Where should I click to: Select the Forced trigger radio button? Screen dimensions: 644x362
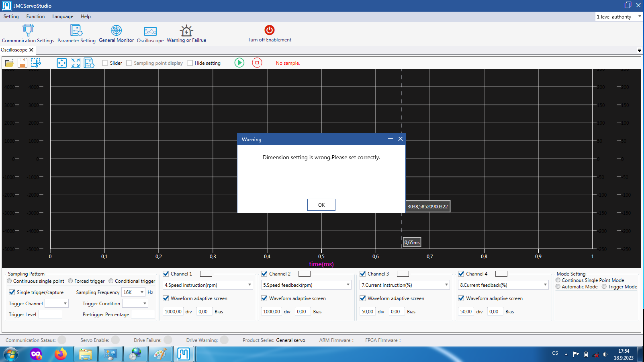pyautogui.click(x=71, y=281)
